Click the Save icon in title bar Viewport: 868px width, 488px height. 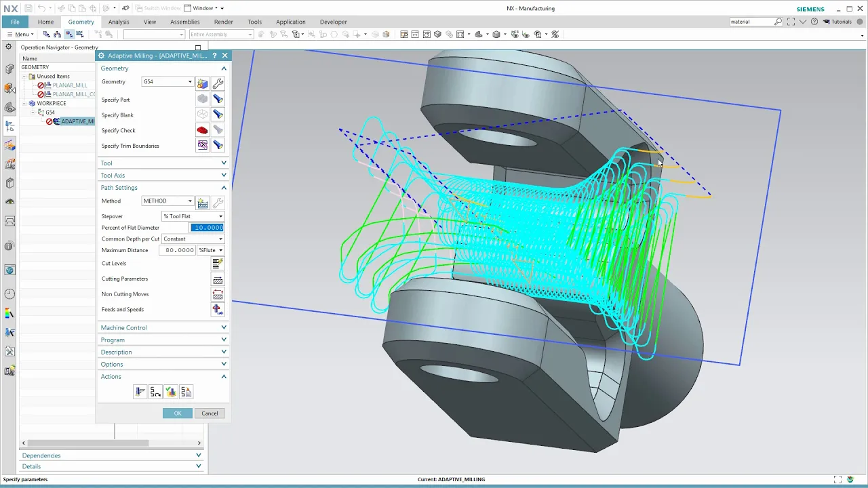[x=28, y=8]
